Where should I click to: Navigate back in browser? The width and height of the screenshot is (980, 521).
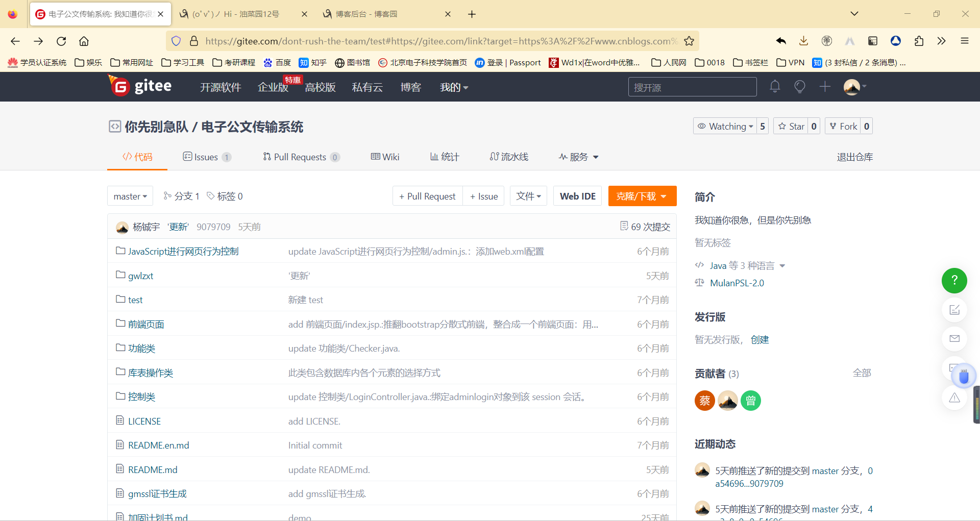click(15, 41)
